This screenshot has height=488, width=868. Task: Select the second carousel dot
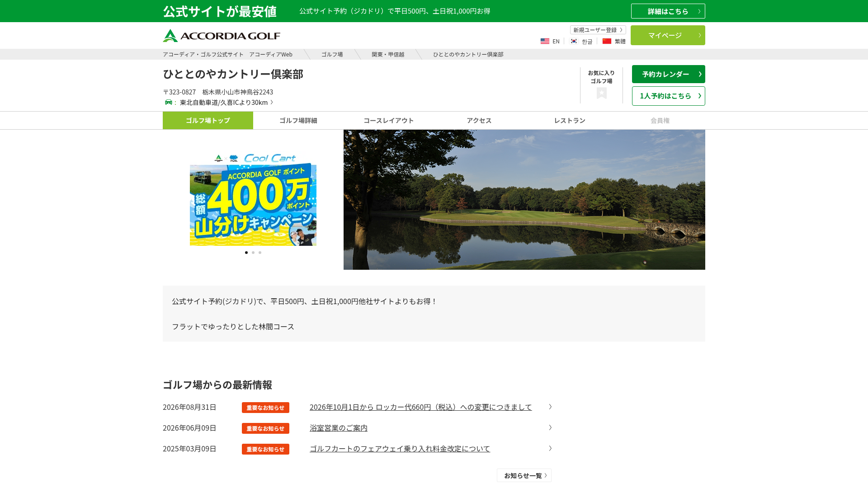coord(253,253)
